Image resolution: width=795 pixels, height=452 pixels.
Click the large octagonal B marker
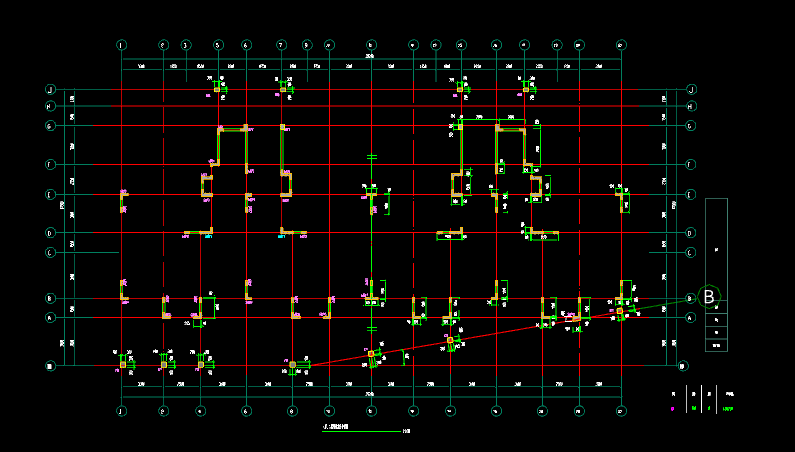pyautogui.click(x=709, y=297)
